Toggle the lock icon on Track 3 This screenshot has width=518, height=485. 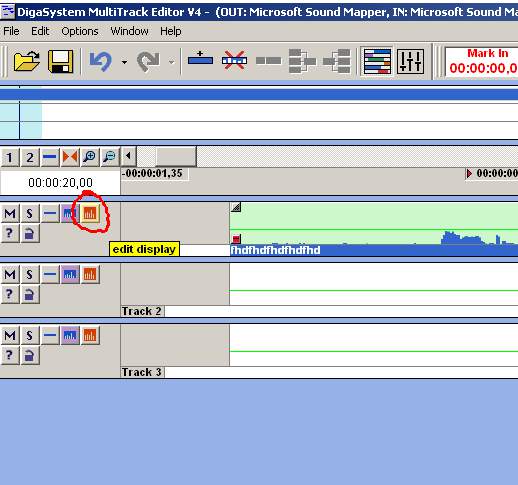(x=30, y=355)
